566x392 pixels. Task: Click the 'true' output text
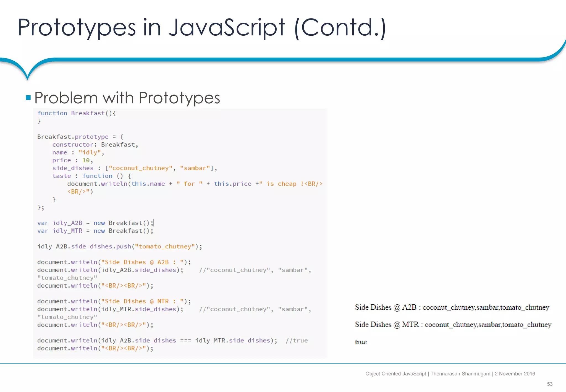point(361,342)
